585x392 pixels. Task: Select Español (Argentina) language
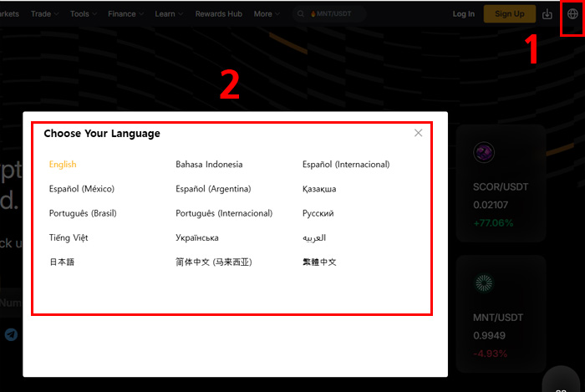213,189
